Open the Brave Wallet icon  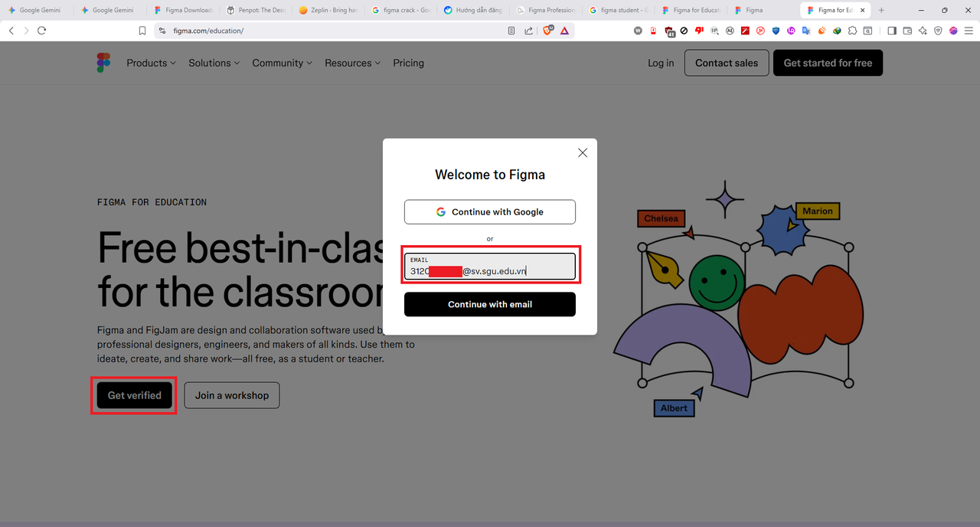[907, 31]
